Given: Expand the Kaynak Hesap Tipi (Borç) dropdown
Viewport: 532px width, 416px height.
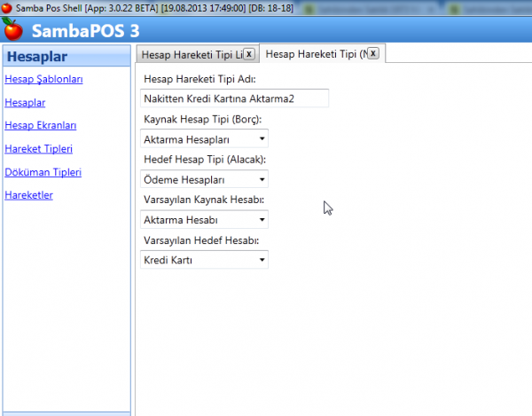Looking at the screenshot, I should pos(205,139).
